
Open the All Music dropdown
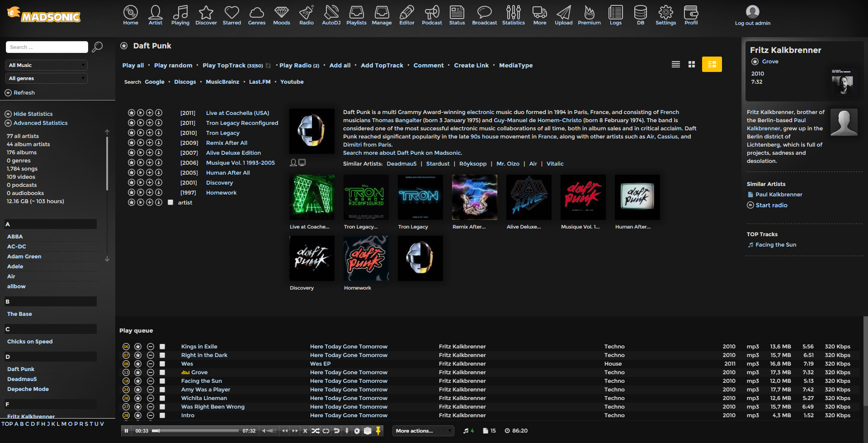click(47, 65)
